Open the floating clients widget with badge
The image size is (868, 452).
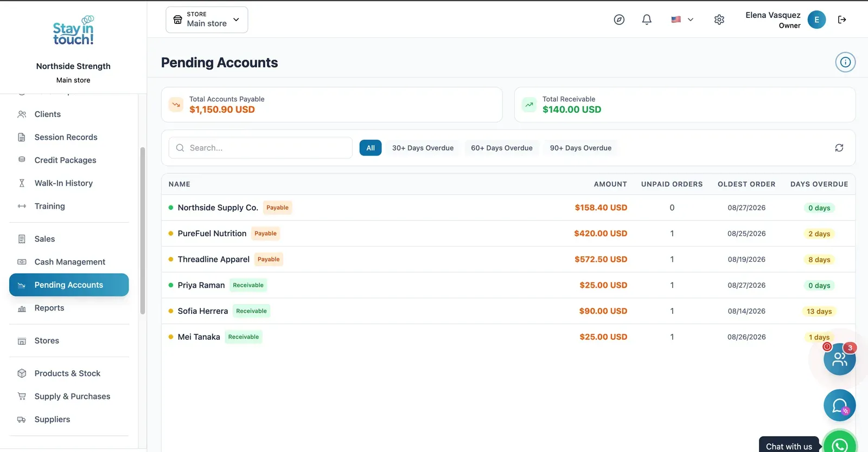tap(840, 359)
